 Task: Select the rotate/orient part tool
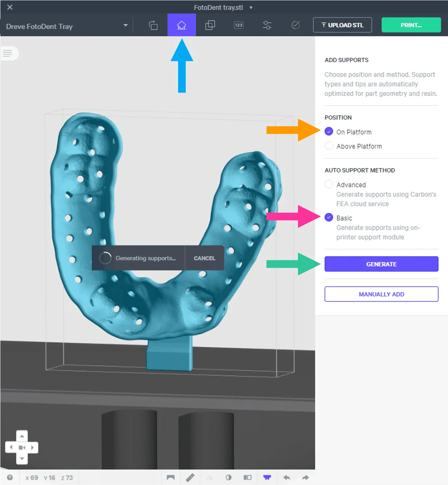(x=153, y=25)
